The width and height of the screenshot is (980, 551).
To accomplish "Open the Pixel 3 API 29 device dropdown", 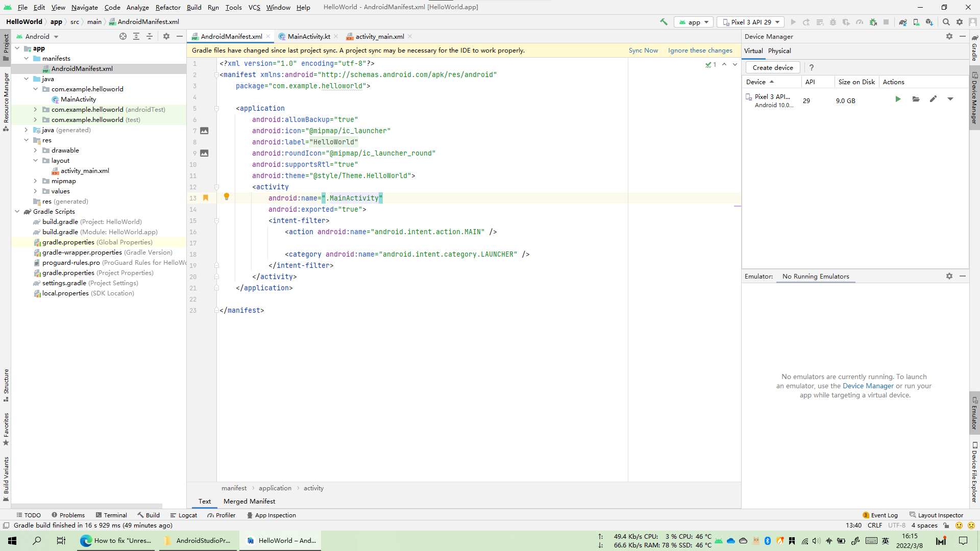I will point(751,22).
